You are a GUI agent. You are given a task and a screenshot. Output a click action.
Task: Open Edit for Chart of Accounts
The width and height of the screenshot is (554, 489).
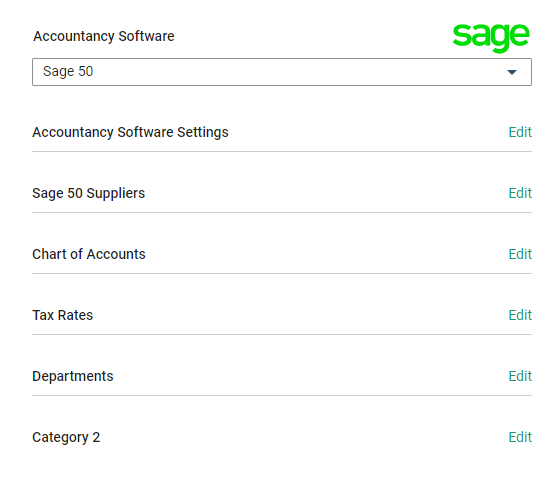(520, 254)
